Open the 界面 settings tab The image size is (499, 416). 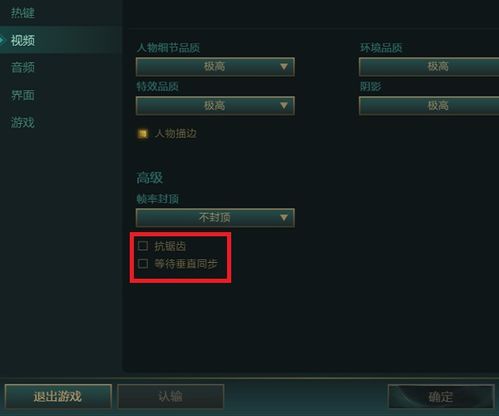23,95
